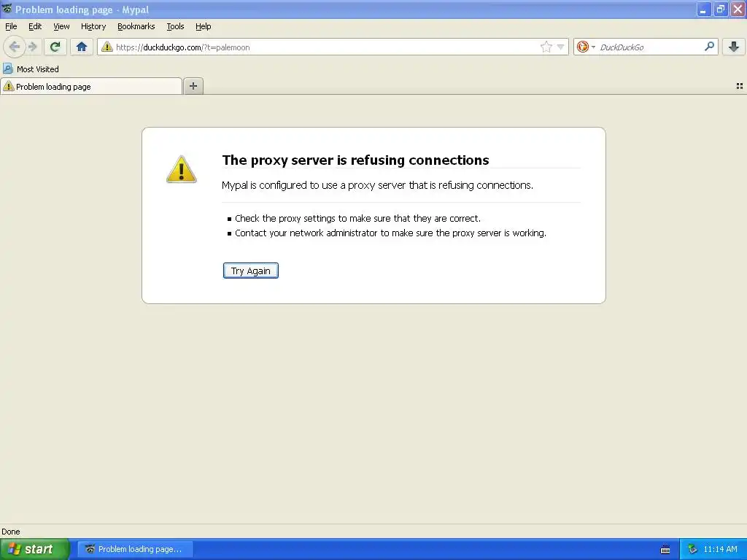
Task: Restore down the Mypal window
Action: coord(720,9)
